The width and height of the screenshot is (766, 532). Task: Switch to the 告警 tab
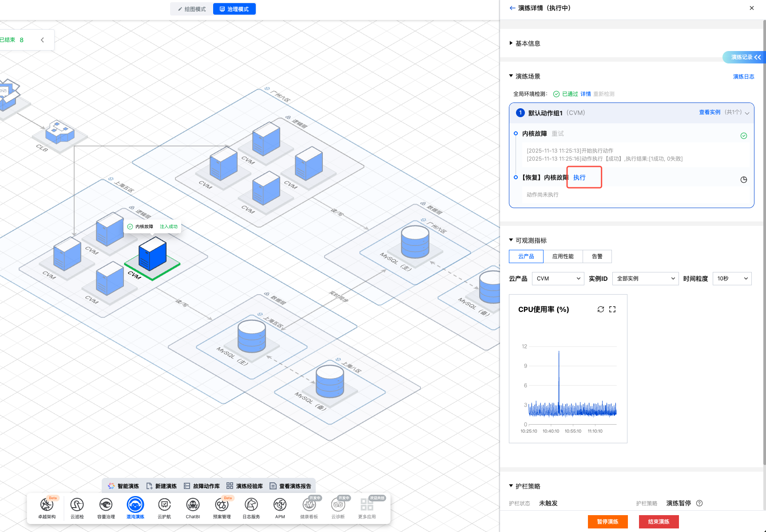597,256
